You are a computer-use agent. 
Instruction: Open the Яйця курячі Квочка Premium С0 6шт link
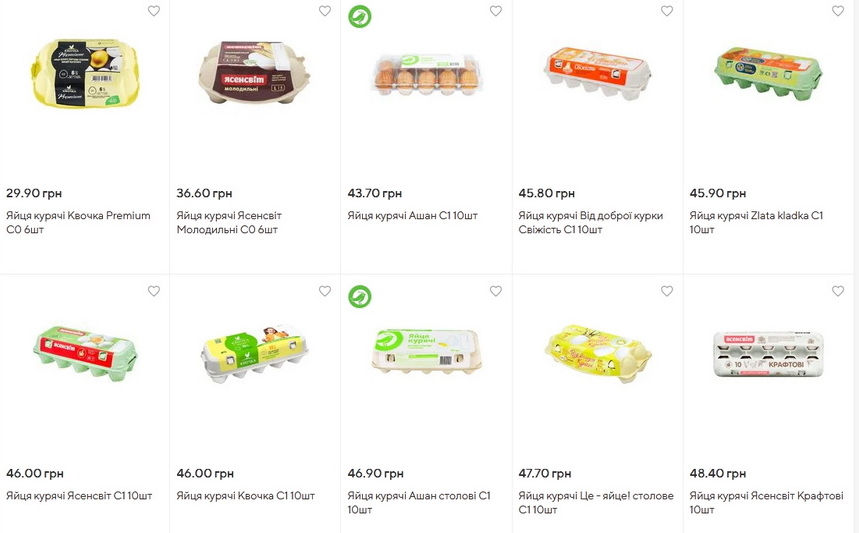(78, 222)
